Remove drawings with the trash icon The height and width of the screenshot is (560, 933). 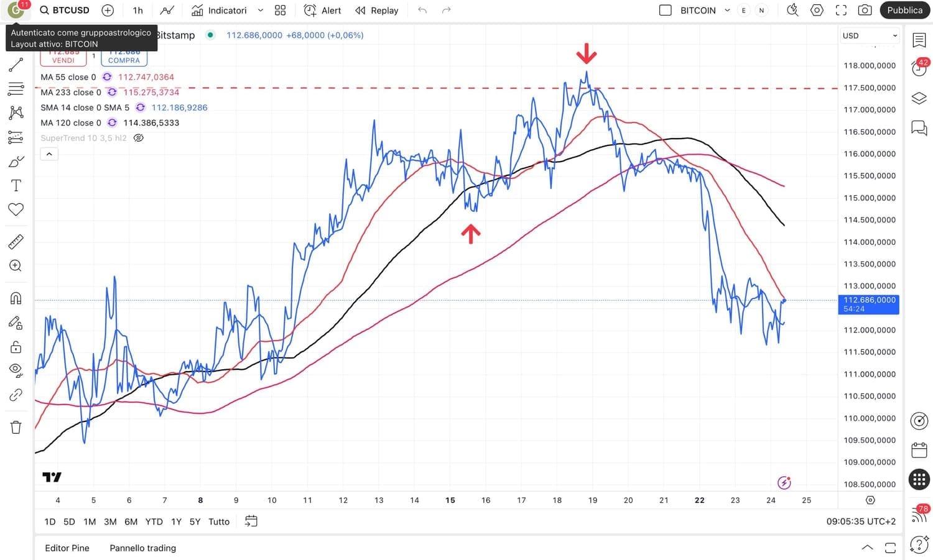[x=16, y=427]
